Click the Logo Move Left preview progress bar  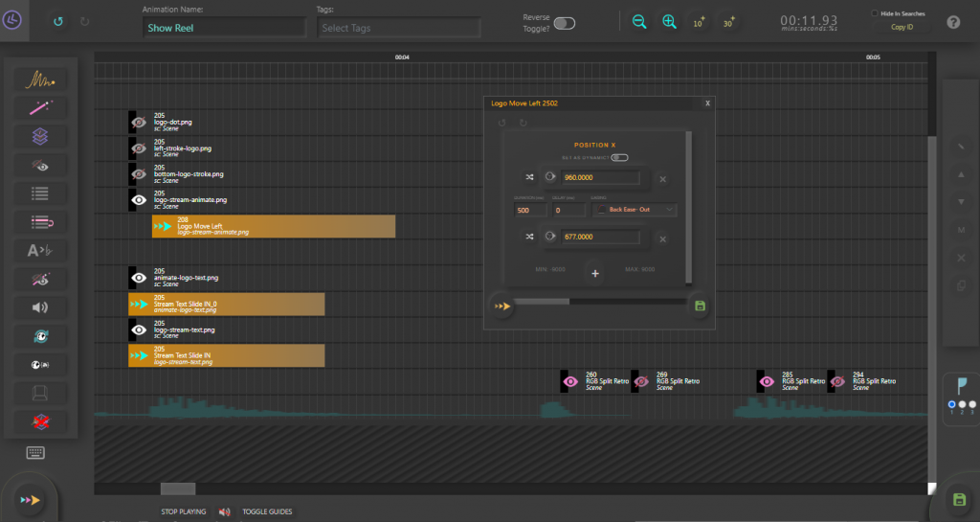(600, 302)
